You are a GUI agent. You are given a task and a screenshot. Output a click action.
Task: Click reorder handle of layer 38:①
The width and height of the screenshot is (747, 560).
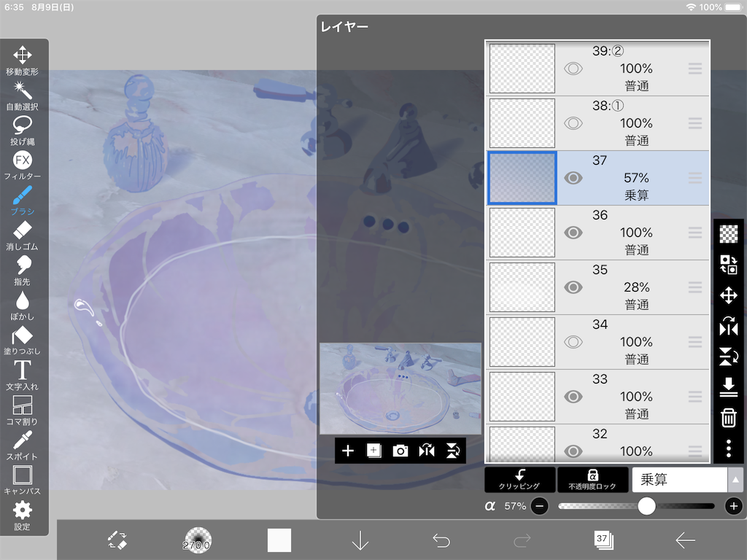pos(695,123)
